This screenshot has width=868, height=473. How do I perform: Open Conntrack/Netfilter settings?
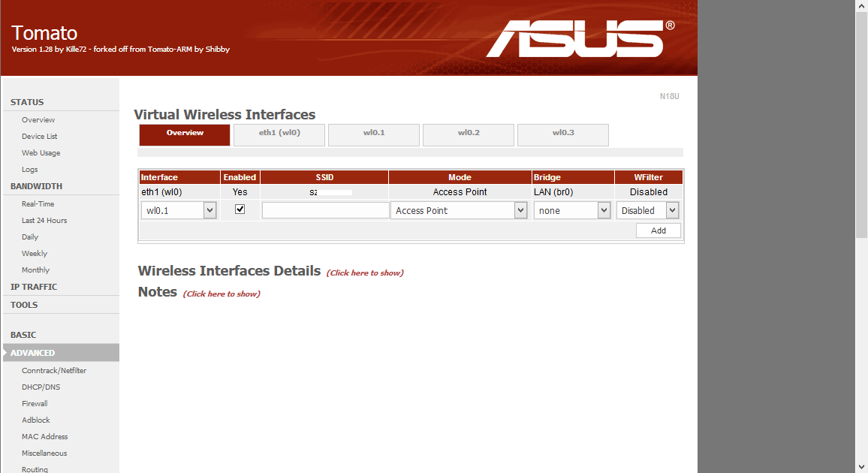(54, 371)
